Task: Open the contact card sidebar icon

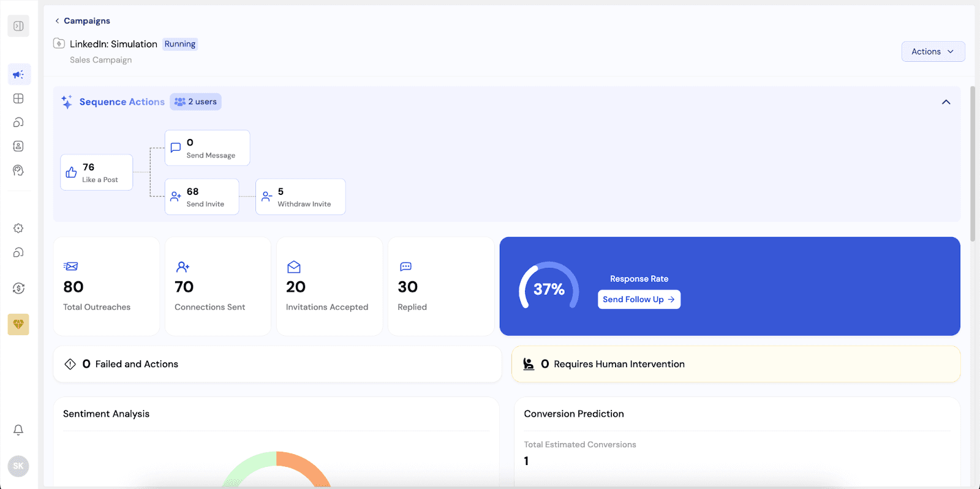Action: [x=18, y=146]
